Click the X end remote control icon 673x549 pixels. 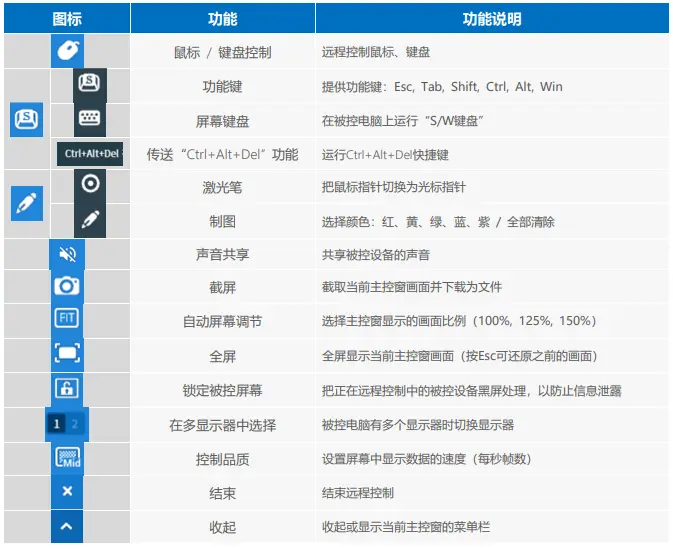(67, 491)
